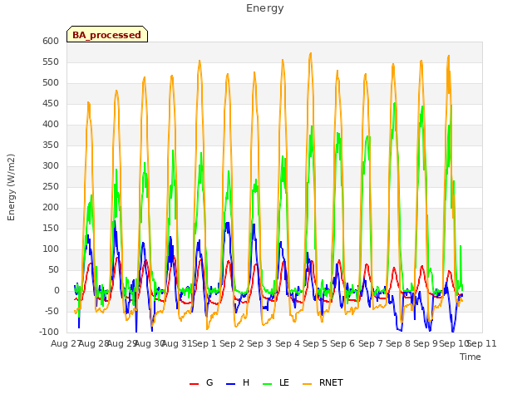This screenshot has height=399, width=532.
Task: Click the Aug 27 x-axis tick label
Action: (66, 343)
